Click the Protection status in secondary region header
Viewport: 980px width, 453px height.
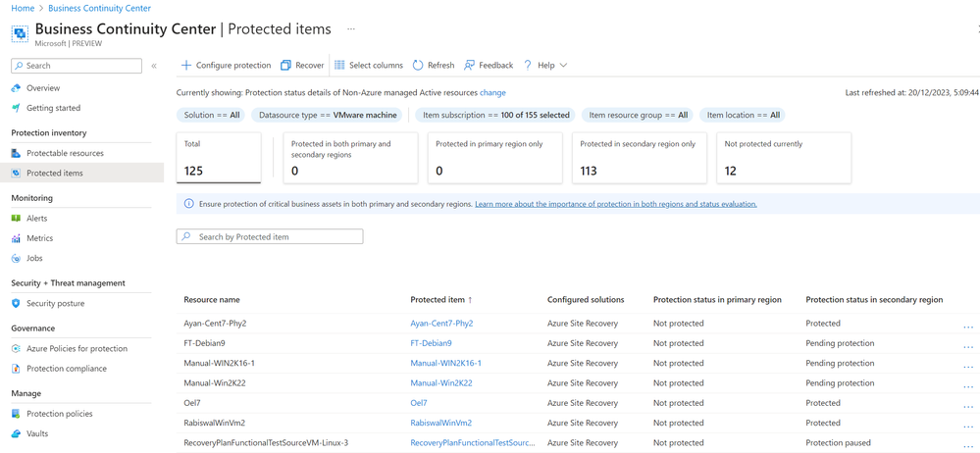(874, 300)
